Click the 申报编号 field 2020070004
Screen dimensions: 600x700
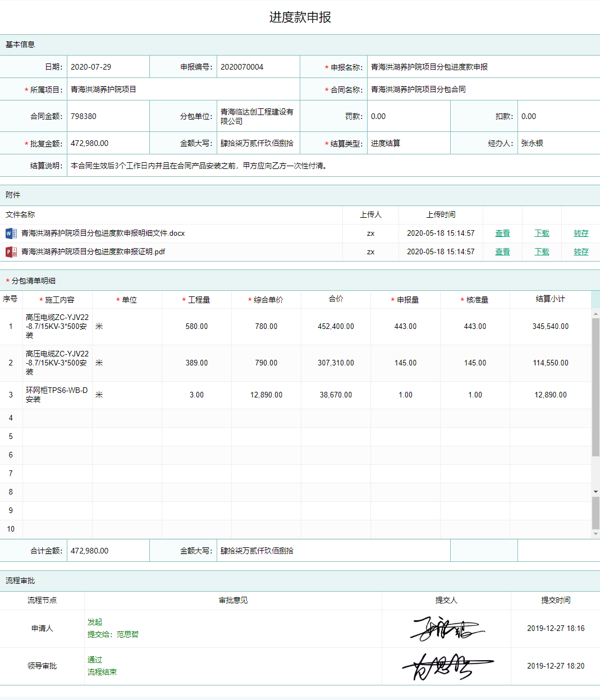(258, 67)
